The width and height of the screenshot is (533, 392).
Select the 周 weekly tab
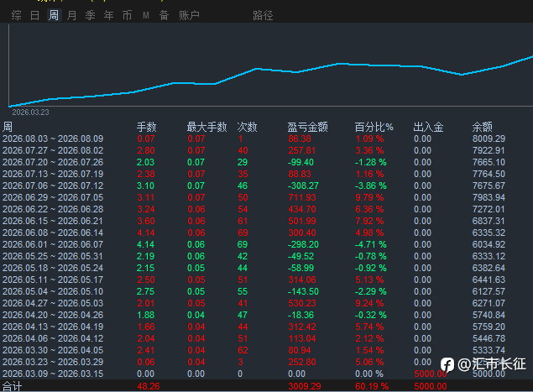click(x=54, y=15)
